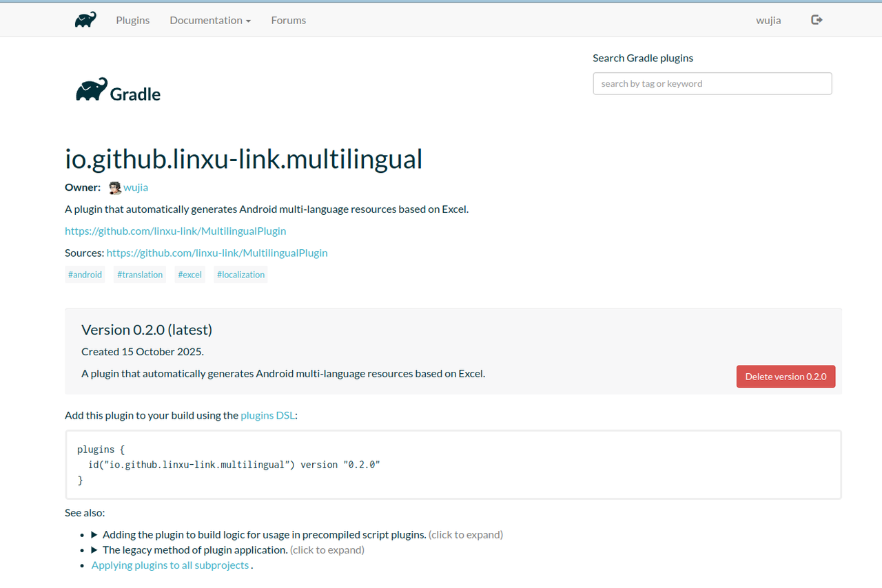Viewport: 882px width, 588px height.
Task: Select the #excel tag
Action: coord(189,275)
